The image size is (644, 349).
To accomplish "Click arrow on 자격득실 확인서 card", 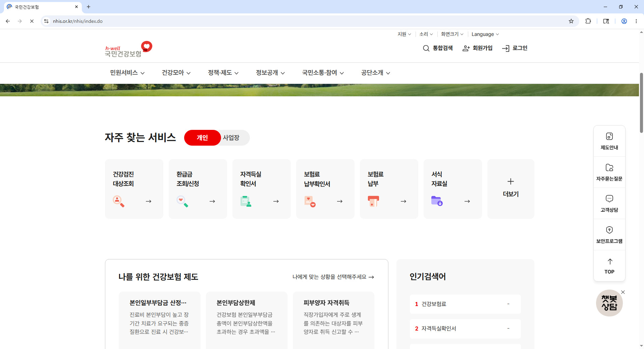I will 276,201.
